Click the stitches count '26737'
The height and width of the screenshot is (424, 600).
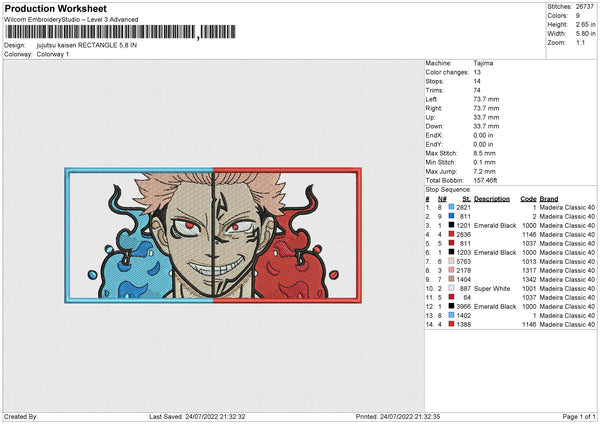(585, 7)
